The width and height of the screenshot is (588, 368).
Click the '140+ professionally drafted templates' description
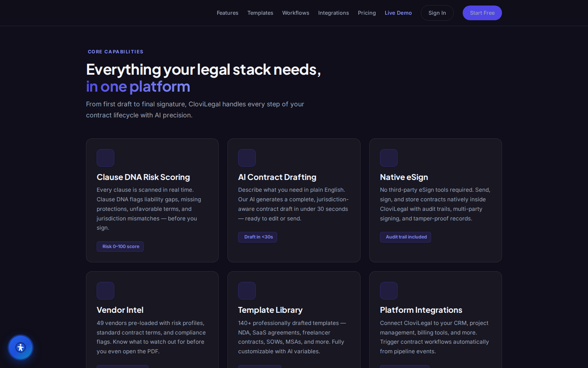click(292, 337)
